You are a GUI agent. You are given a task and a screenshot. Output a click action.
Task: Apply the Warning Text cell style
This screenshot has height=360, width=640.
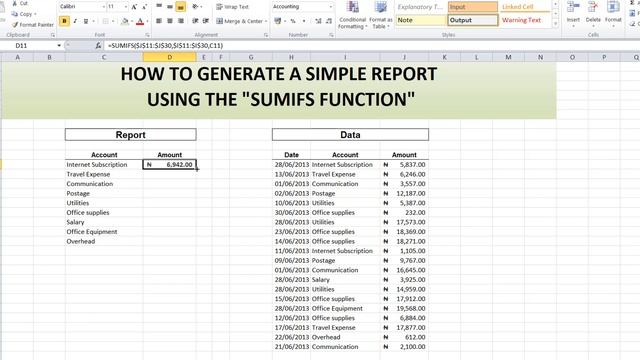tap(525, 20)
